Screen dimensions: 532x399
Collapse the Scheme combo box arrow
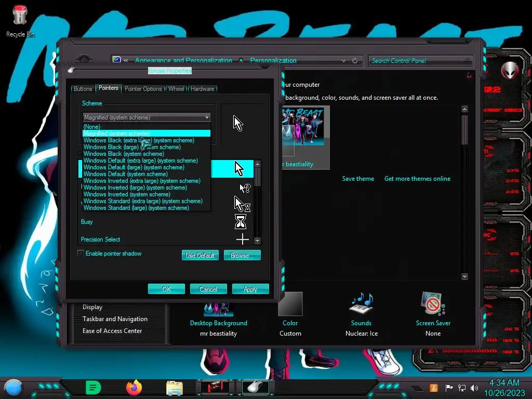point(207,117)
